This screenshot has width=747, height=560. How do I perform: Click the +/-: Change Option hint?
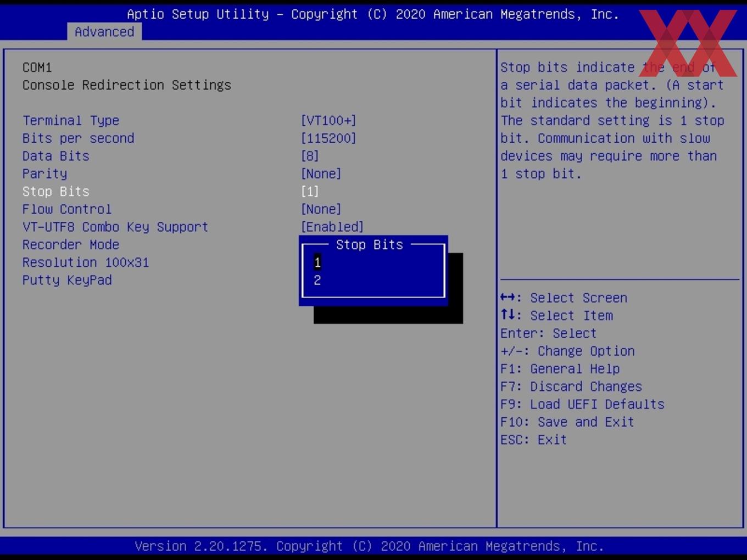point(567,351)
